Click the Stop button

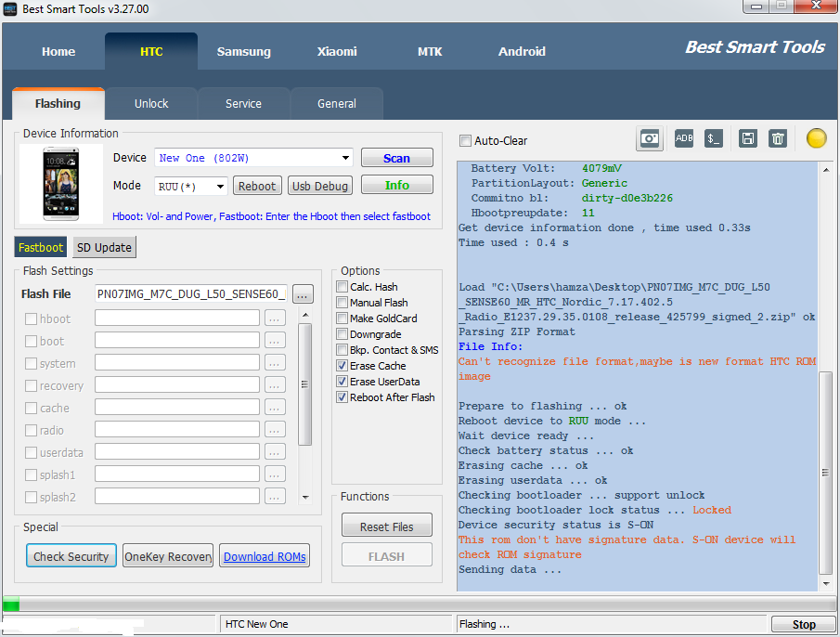click(804, 624)
